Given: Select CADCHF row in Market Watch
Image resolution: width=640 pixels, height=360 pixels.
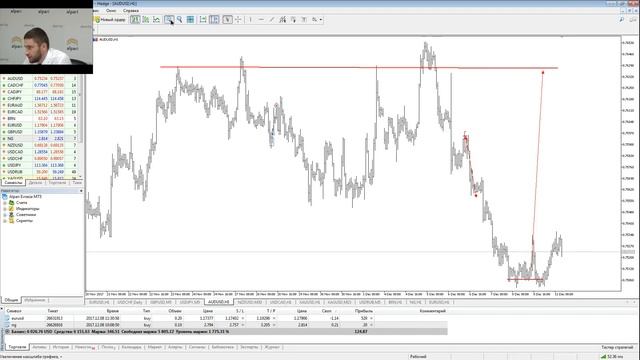Looking at the screenshot, I should tap(40, 85).
